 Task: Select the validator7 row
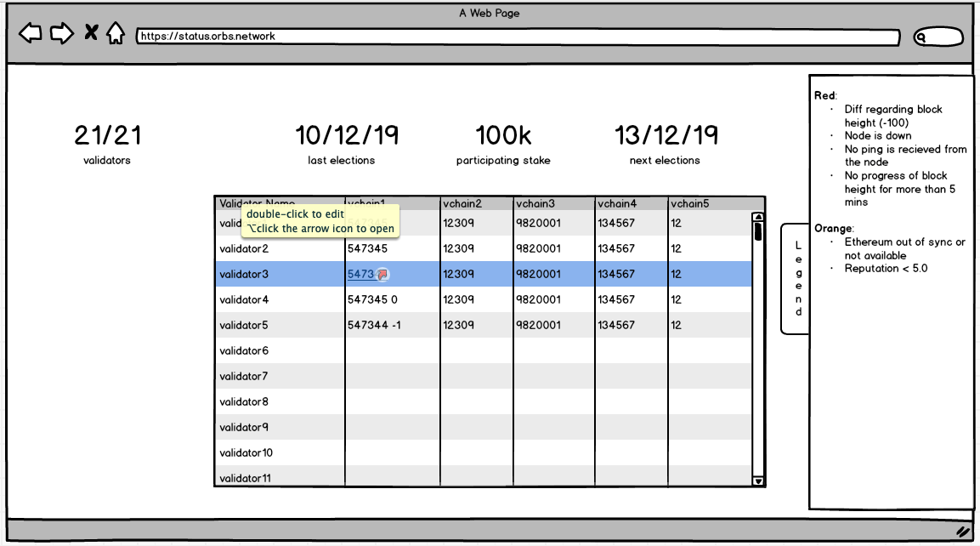484,376
